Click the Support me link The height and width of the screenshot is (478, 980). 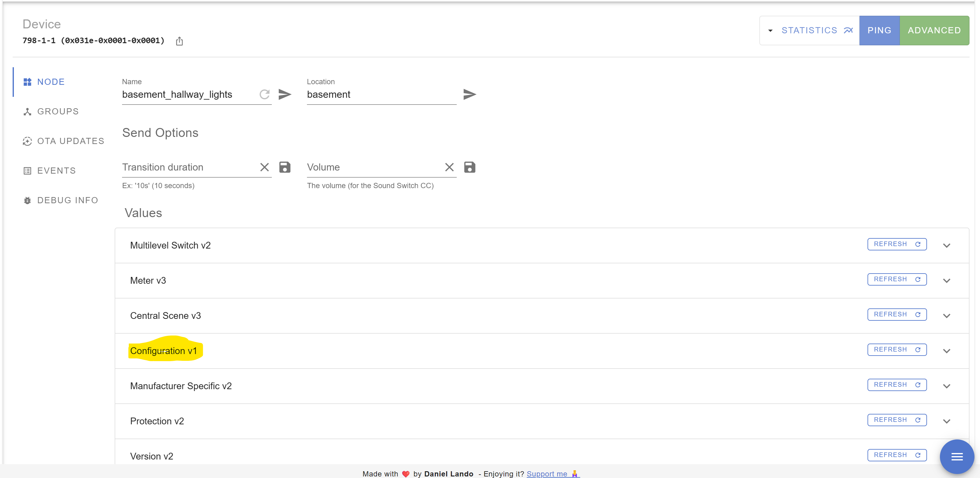(x=547, y=473)
